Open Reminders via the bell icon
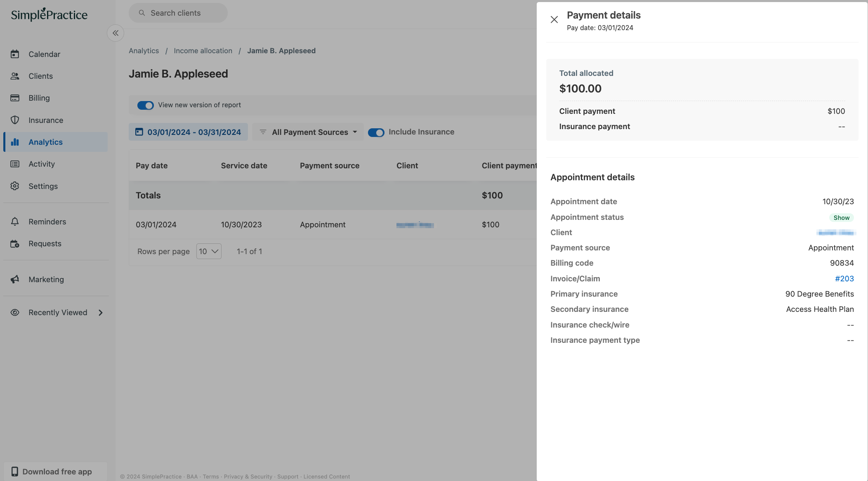The image size is (868, 481). click(x=15, y=222)
